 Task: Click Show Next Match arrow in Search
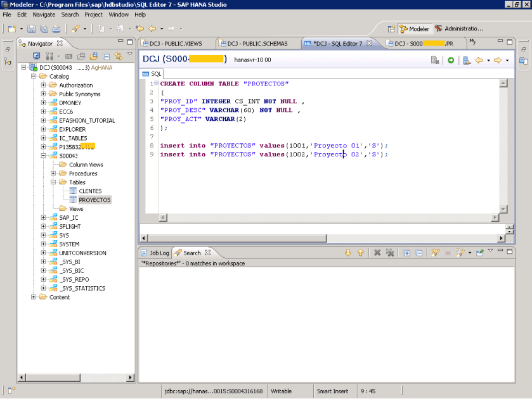point(347,253)
